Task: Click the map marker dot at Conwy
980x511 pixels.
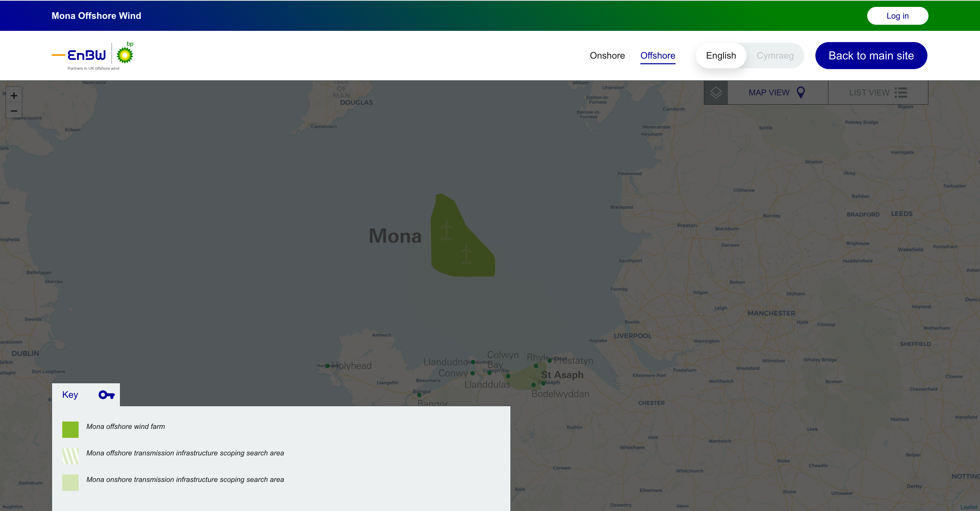Action: [472, 373]
